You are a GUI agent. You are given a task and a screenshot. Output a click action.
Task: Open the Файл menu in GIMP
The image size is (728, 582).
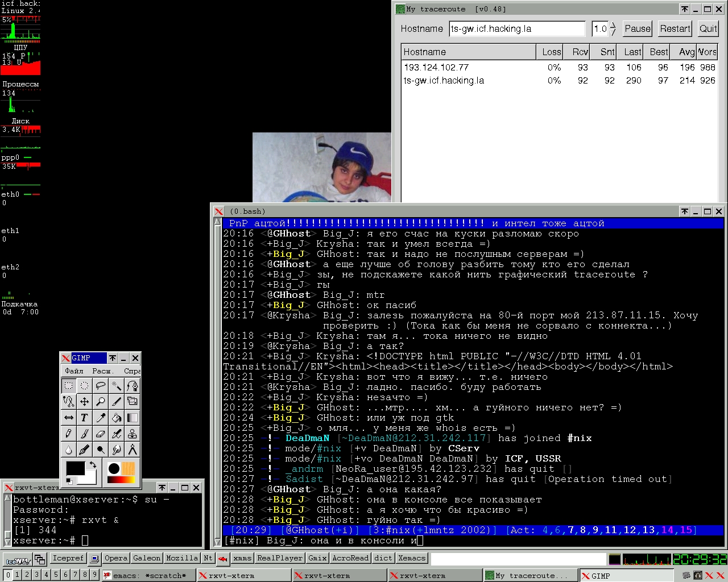74,371
